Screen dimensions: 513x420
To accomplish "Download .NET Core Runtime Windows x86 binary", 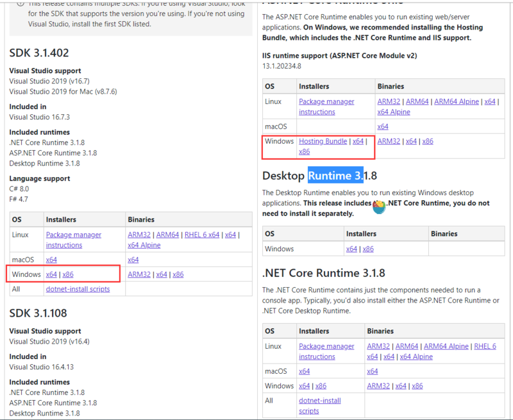I will click(x=417, y=386).
